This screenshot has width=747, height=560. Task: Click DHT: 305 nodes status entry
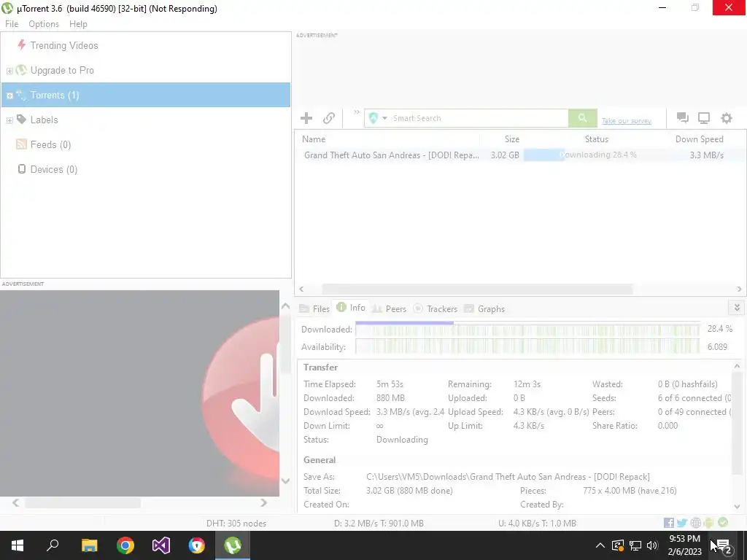236,524
